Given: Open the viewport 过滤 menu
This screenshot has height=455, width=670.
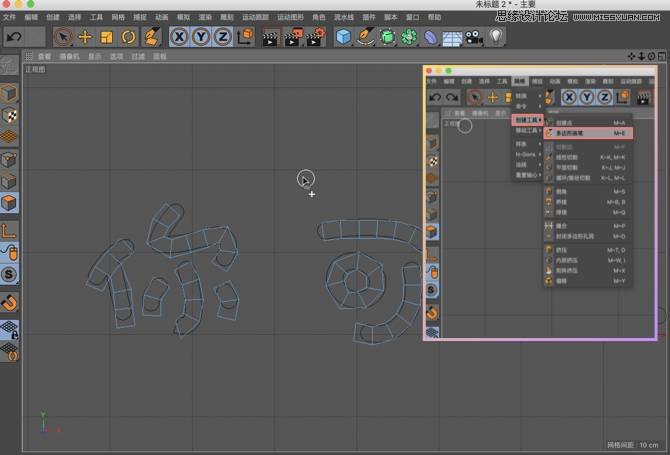Looking at the screenshot, I should click(138, 56).
